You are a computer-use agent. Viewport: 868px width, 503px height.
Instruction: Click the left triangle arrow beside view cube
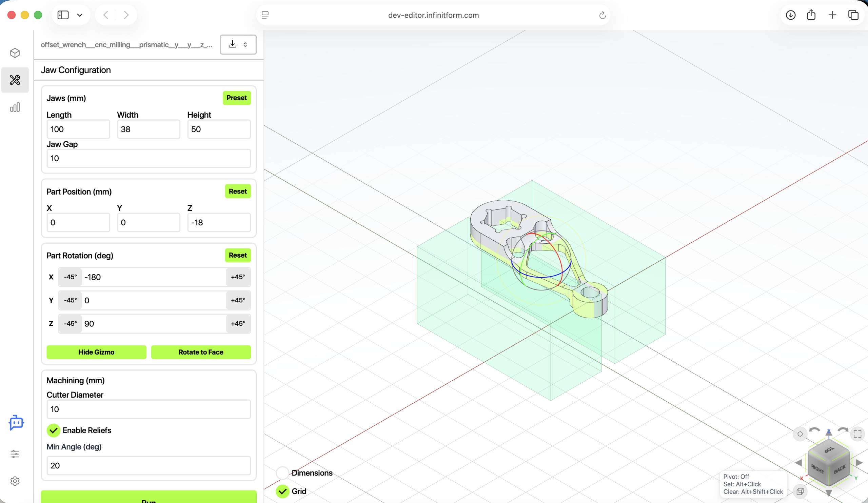(798, 463)
